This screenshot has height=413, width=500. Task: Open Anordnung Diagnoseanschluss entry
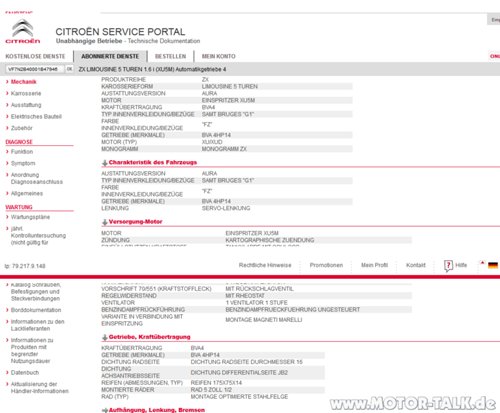click(x=37, y=178)
